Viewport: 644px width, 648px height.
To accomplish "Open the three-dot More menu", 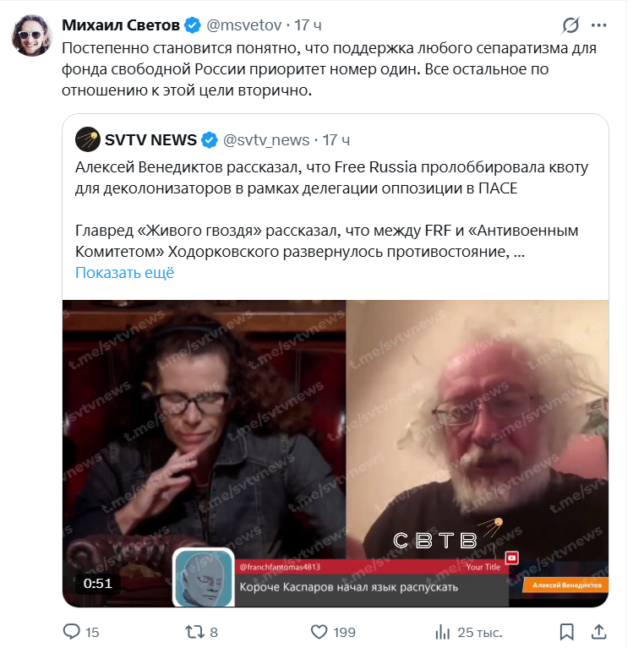I will click(598, 25).
